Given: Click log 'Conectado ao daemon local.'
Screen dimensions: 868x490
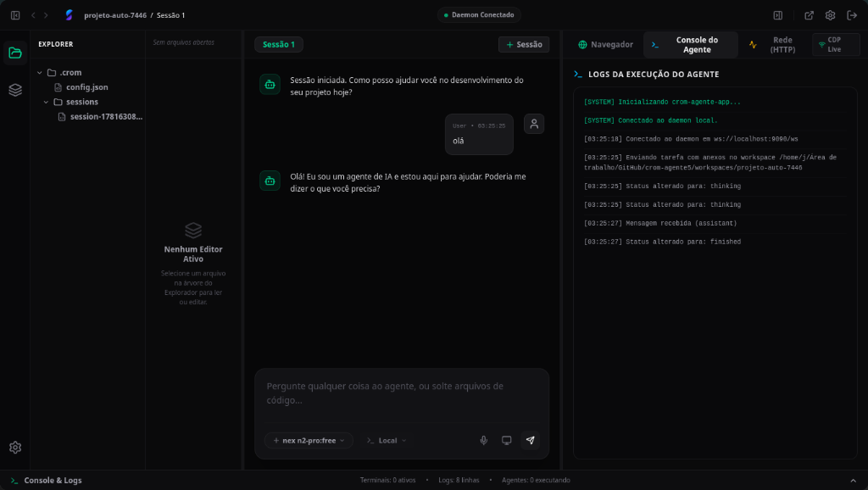Looking at the screenshot, I should tap(650, 120).
